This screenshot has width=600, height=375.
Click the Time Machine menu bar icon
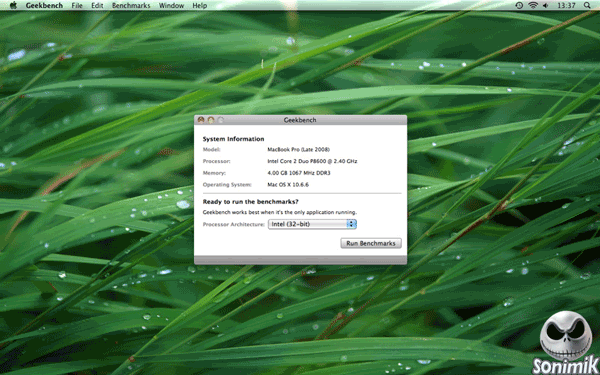519,5
